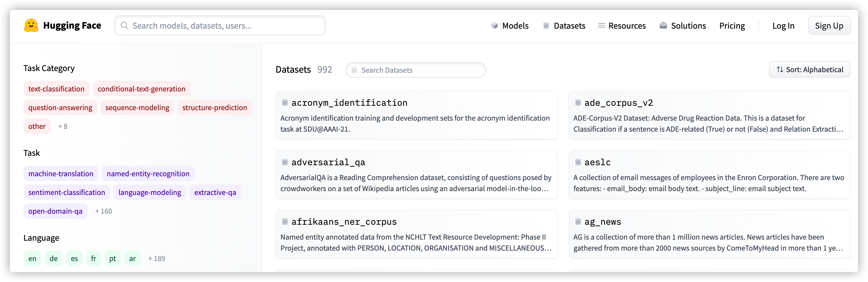Select the language-modeling task tag
868x282 pixels.
(x=150, y=192)
